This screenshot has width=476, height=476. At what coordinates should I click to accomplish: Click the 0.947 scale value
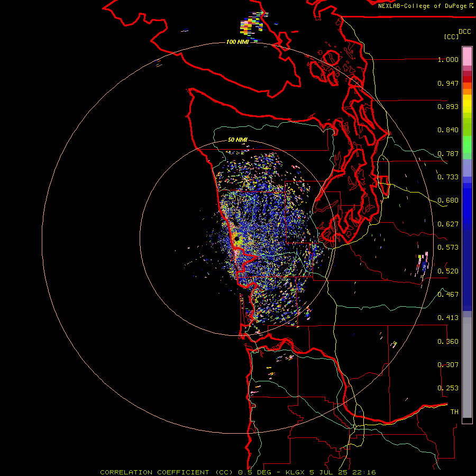pos(448,83)
